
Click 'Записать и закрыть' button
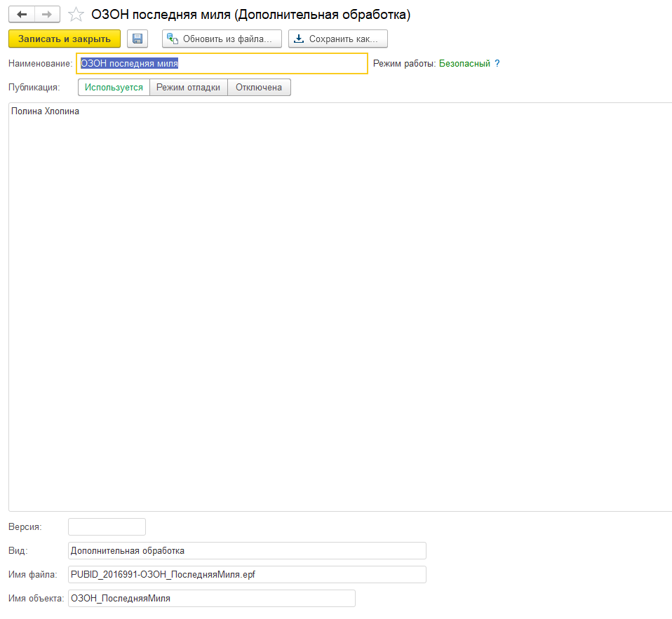coord(65,39)
